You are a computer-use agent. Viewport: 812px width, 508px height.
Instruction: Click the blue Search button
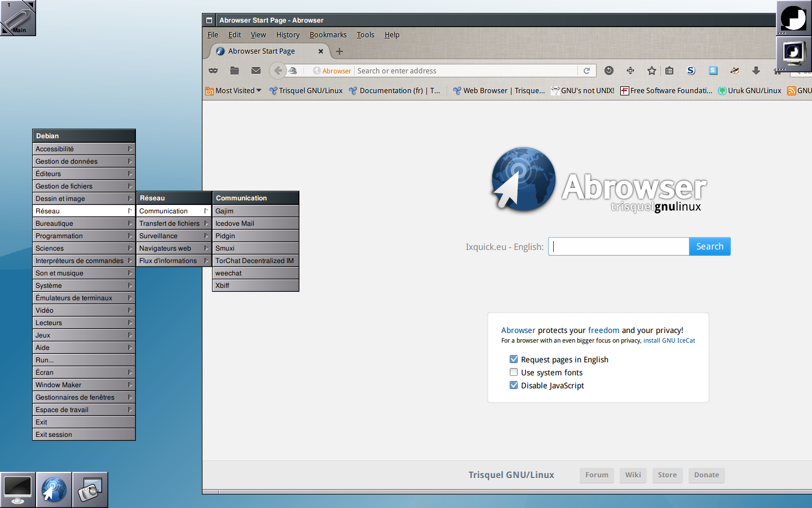(x=709, y=246)
